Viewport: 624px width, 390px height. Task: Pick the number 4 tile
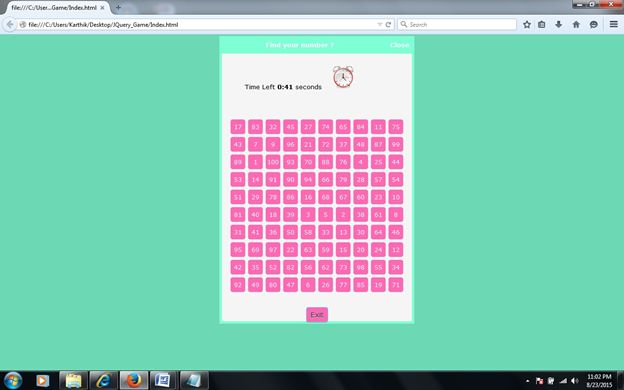pyautogui.click(x=361, y=162)
